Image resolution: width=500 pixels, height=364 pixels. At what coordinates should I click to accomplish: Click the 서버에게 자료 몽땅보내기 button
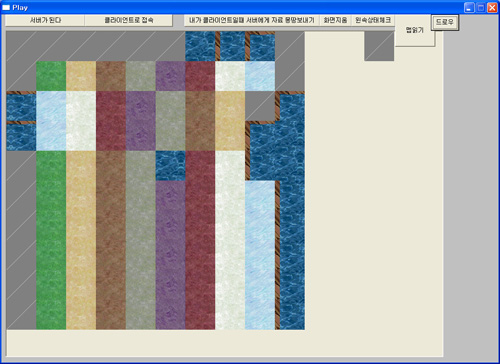252,20
